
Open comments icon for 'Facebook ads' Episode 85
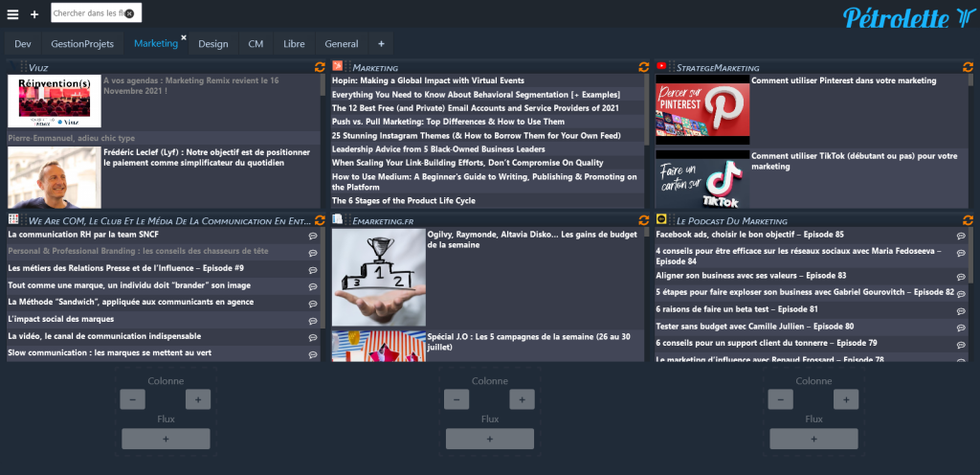coord(961,236)
